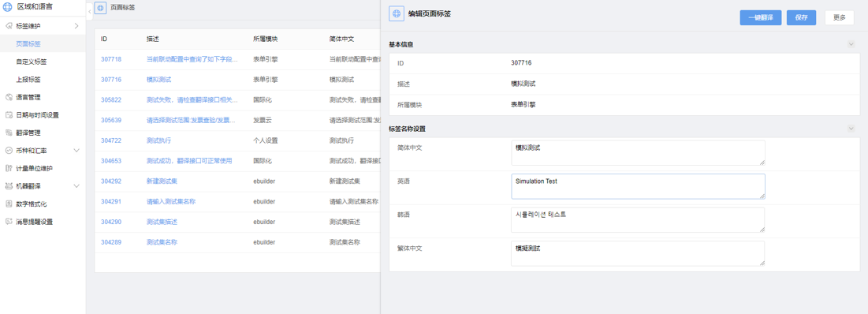Collapse the 标签名称设置 section
The image size is (868, 314).
[x=851, y=129]
